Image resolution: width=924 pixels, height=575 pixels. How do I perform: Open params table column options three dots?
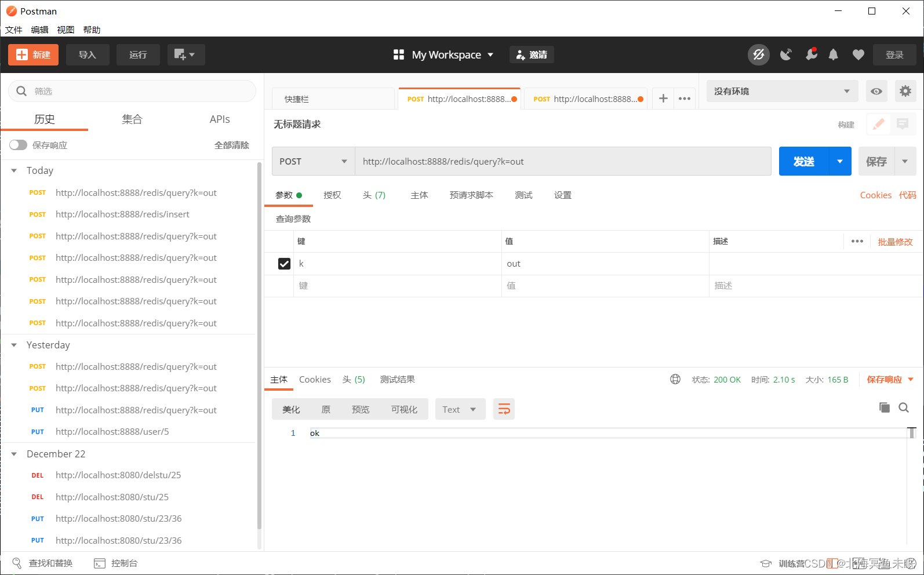point(857,241)
